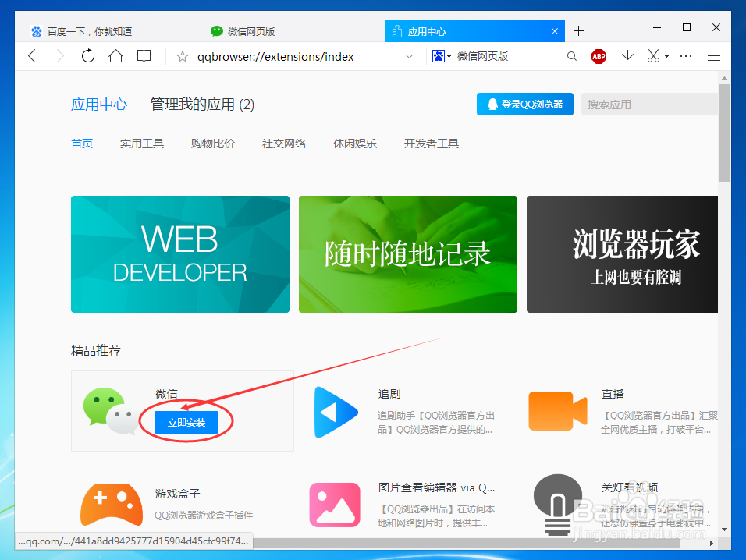Open the WEB DEVELOPER banner
The image size is (746, 560).
tap(179, 253)
